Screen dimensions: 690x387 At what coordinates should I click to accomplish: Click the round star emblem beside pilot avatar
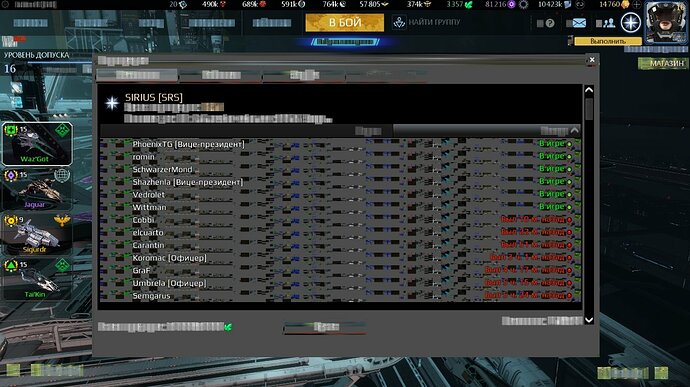point(631,22)
